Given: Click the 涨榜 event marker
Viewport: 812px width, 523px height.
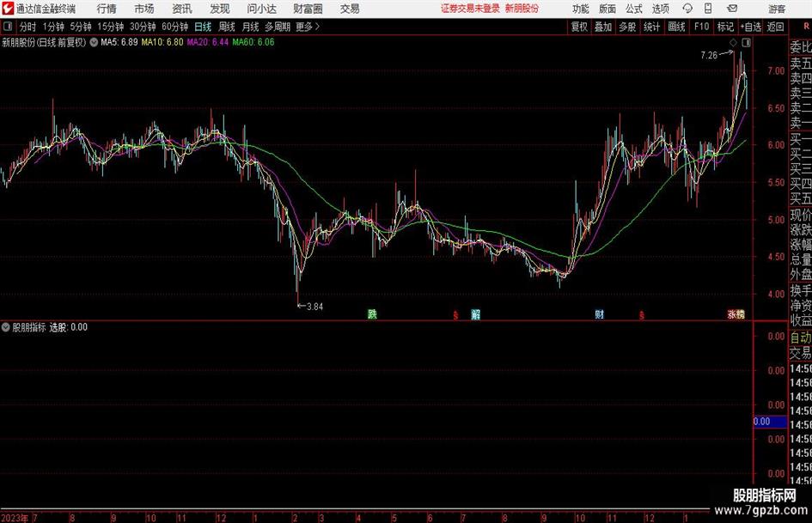Looking at the screenshot, I should [736, 314].
